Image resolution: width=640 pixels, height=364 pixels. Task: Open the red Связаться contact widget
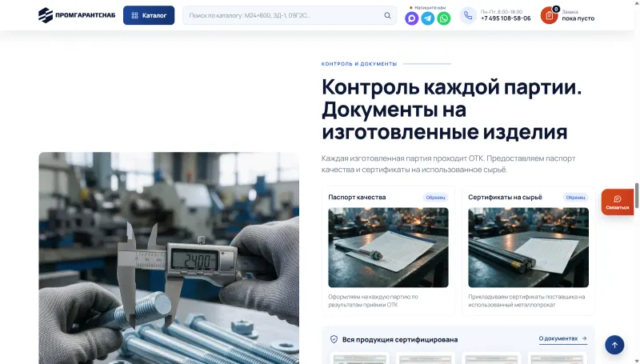pos(617,202)
